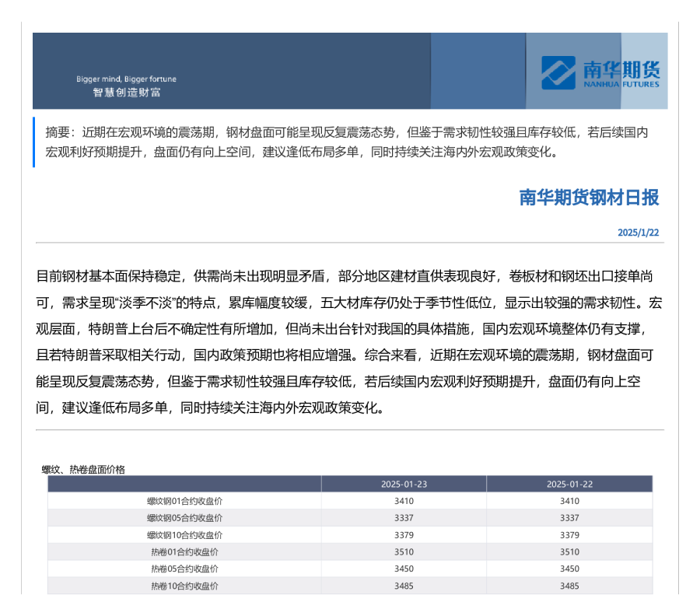Select value 3337 under the 2025-01-23 column

click(404, 518)
